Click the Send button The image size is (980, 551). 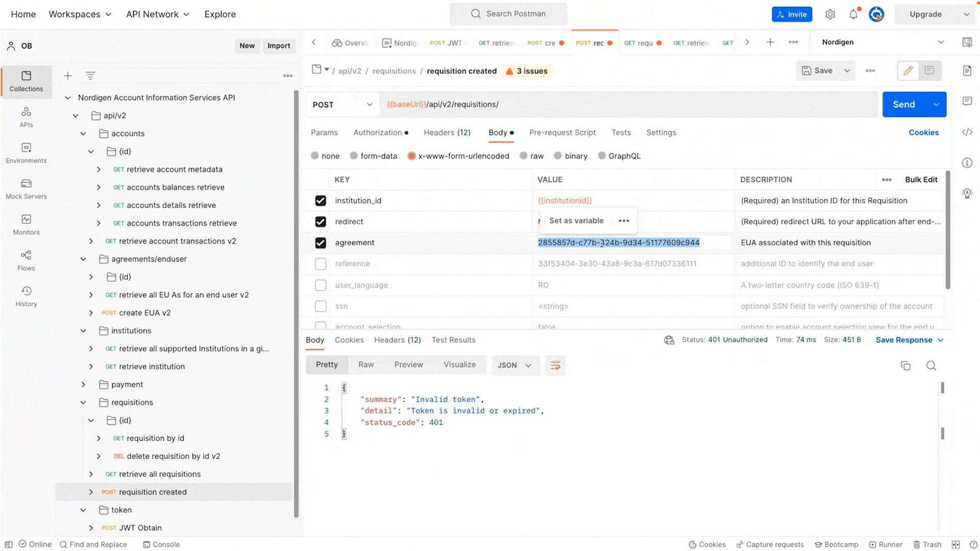(903, 105)
